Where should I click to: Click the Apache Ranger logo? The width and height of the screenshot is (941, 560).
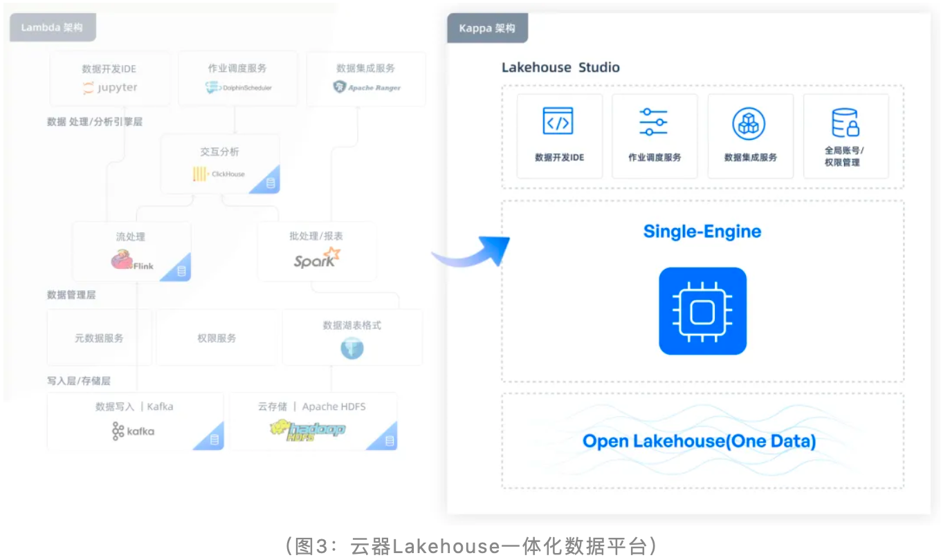coord(366,88)
